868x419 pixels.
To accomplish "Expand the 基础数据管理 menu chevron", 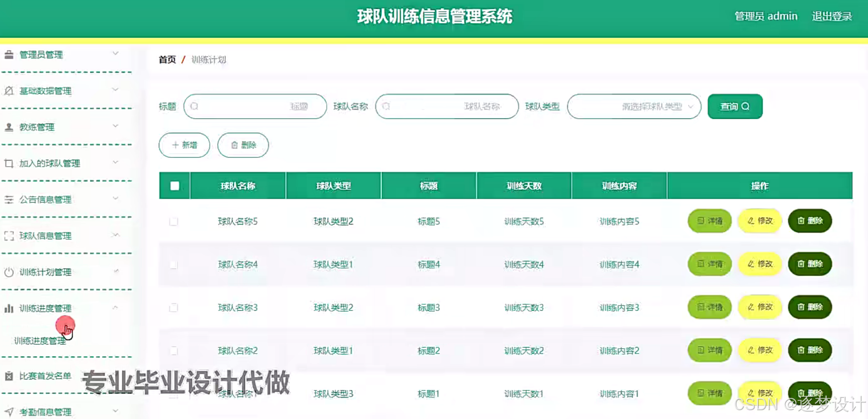I will click(x=115, y=90).
